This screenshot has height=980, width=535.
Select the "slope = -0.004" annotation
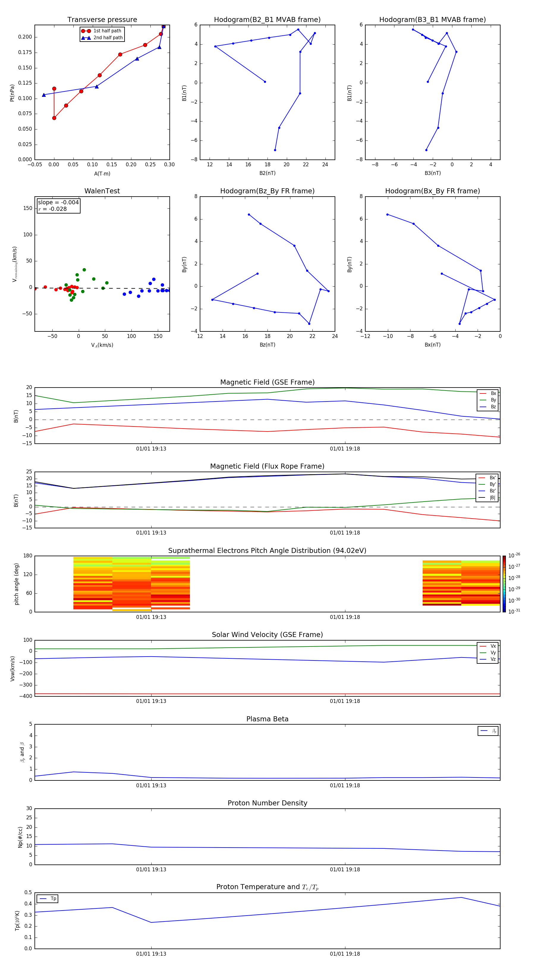point(58,203)
